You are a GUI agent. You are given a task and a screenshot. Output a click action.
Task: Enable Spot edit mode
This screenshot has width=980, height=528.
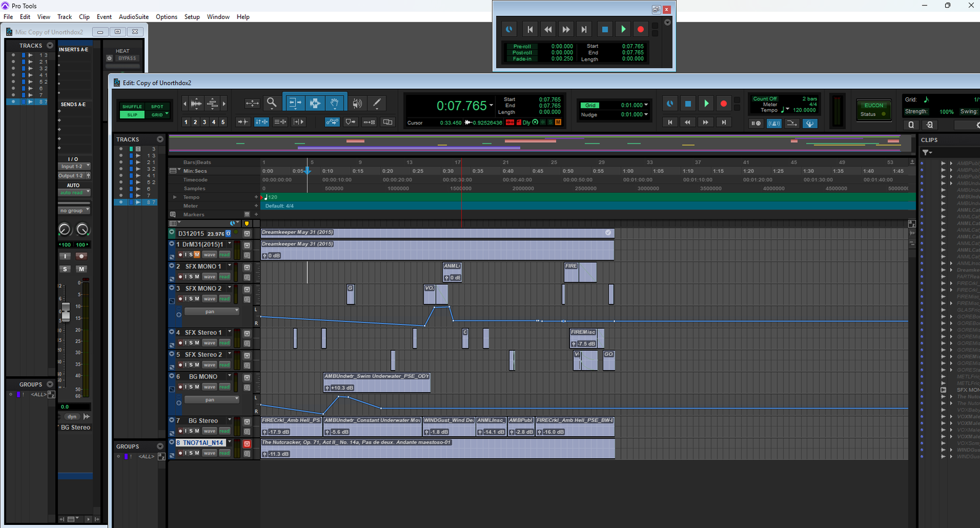pos(157,107)
